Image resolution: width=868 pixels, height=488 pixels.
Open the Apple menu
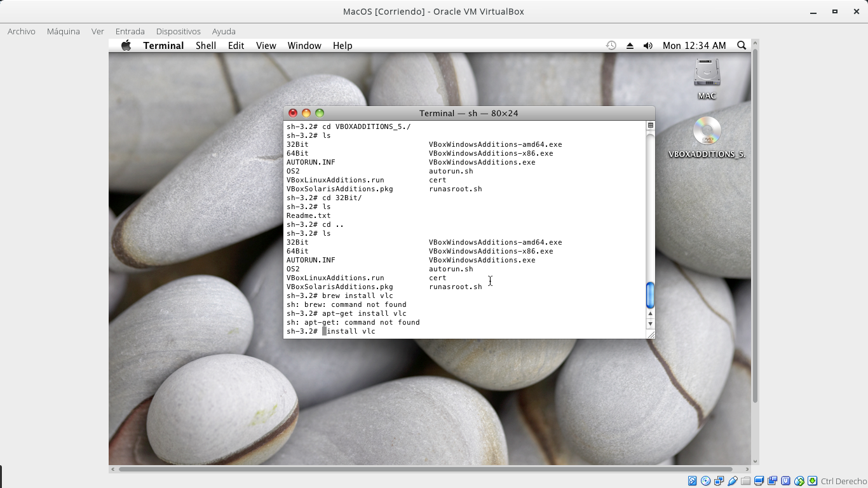126,46
